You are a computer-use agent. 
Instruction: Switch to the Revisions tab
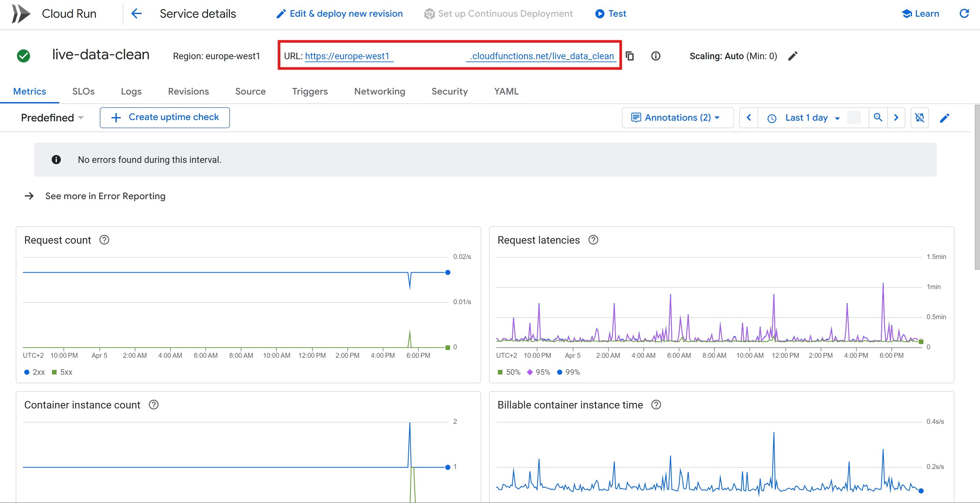click(188, 91)
